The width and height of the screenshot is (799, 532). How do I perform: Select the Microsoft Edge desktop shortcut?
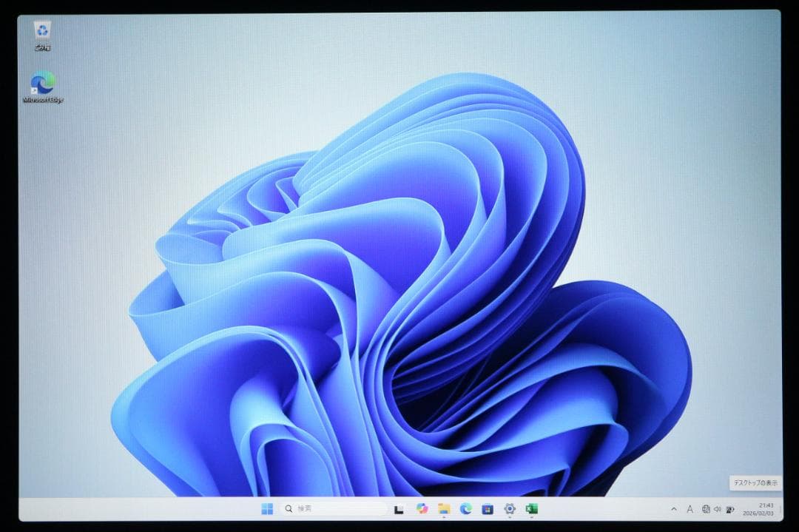(43, 83)
